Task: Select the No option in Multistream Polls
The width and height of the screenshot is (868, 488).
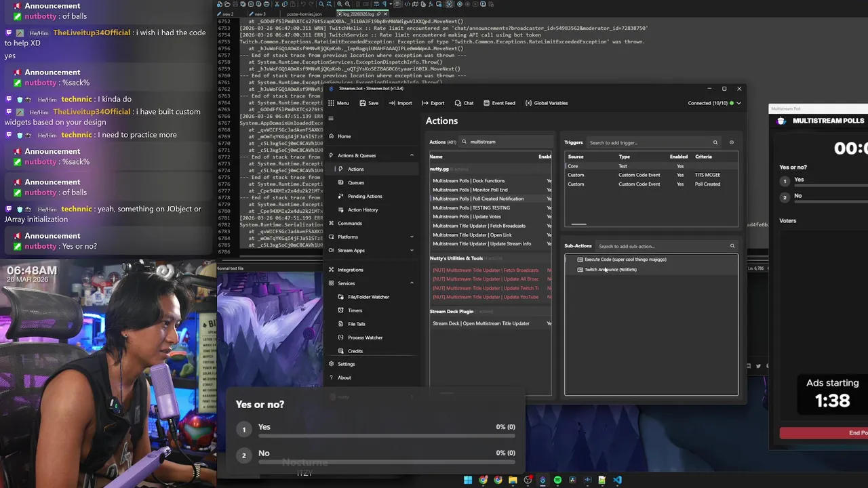Action: point(823,197)
